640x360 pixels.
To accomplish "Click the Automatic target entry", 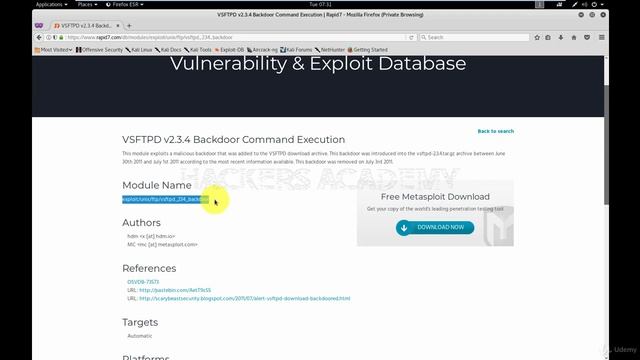I will [x=140, y=336].
